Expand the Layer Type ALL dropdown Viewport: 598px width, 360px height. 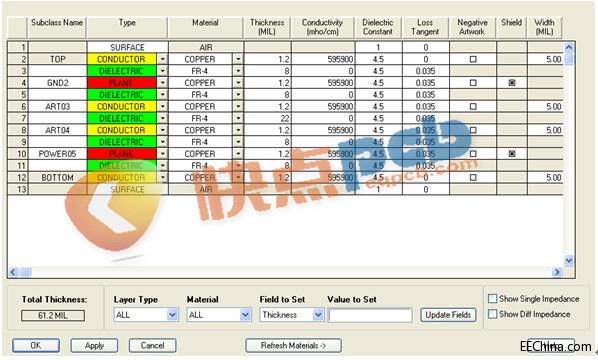(x=172, y=315)
